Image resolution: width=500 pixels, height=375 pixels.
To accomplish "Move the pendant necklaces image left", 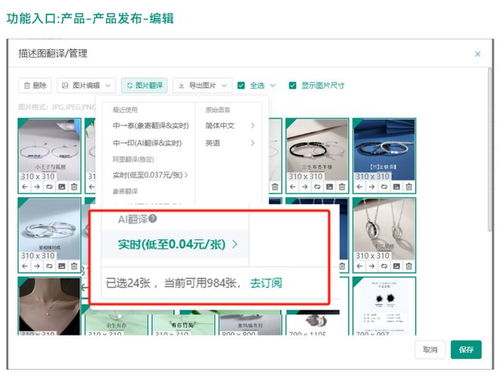I will 360,266.
